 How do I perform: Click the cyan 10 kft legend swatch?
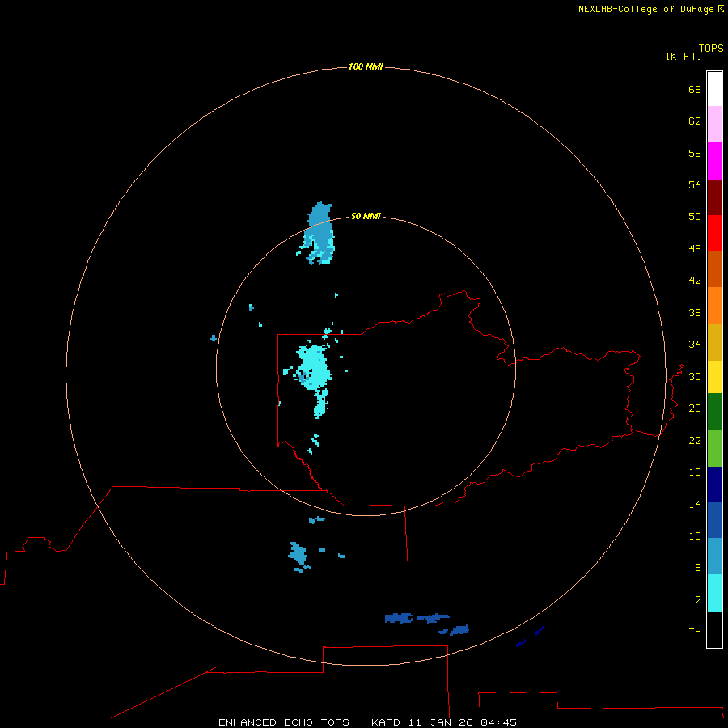coord(714,593)
